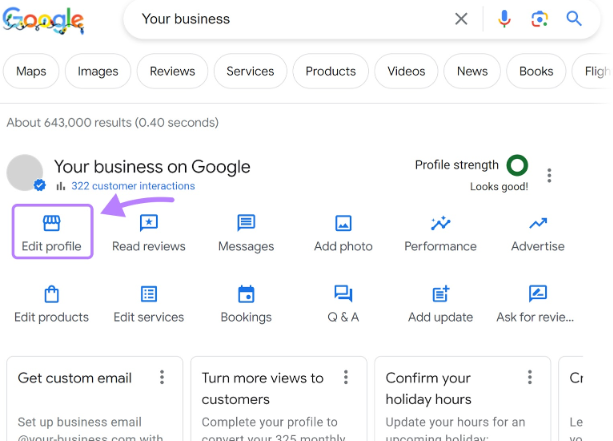
Task: Clear the search box with X icon
Action: tap(461, 19)
